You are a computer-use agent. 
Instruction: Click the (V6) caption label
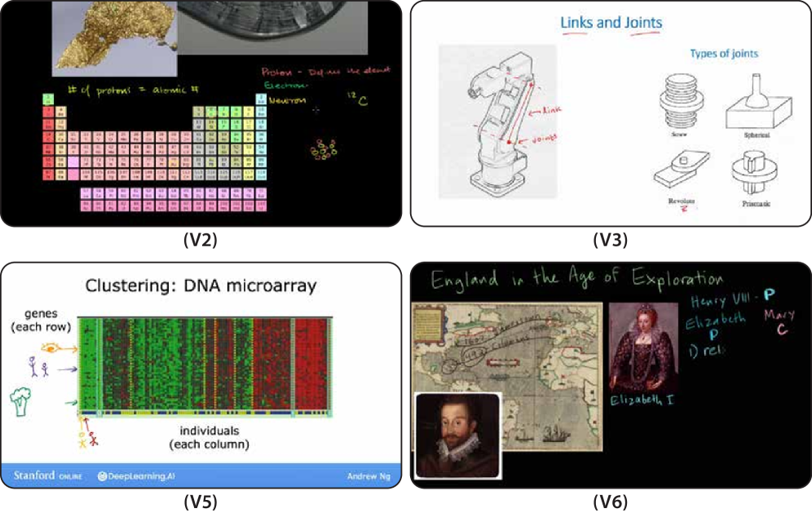point(610,502)
